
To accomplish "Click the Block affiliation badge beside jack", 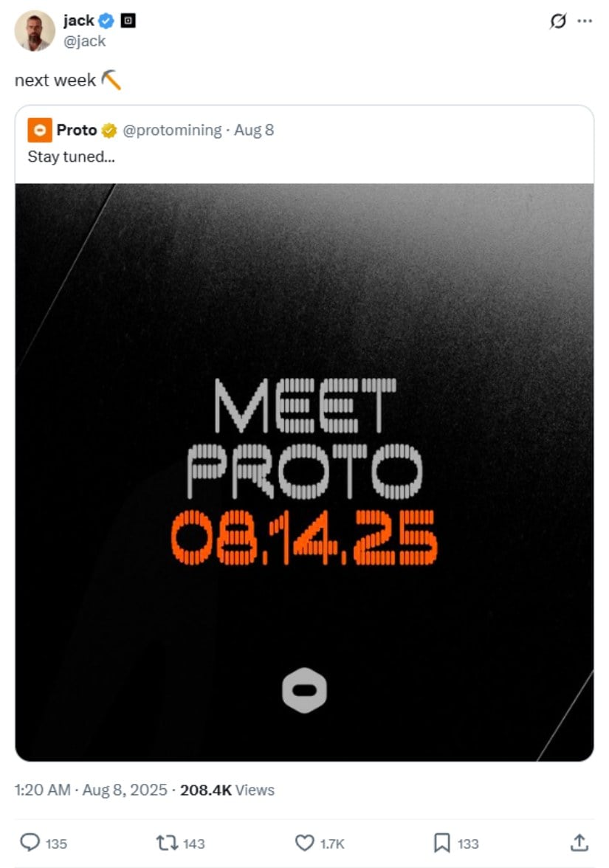I will click(x=128, y=21).
